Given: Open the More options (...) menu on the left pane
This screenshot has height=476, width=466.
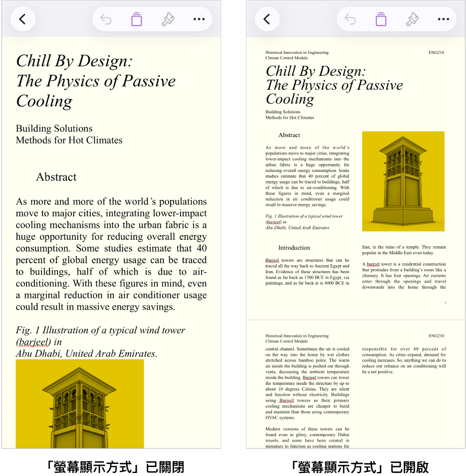Looking at the screenshot, I should [x=199, y=19].
